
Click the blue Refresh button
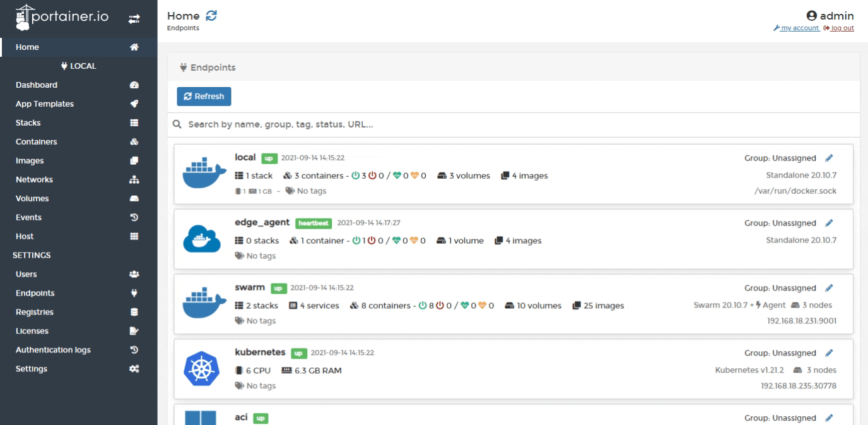[204, 97]
